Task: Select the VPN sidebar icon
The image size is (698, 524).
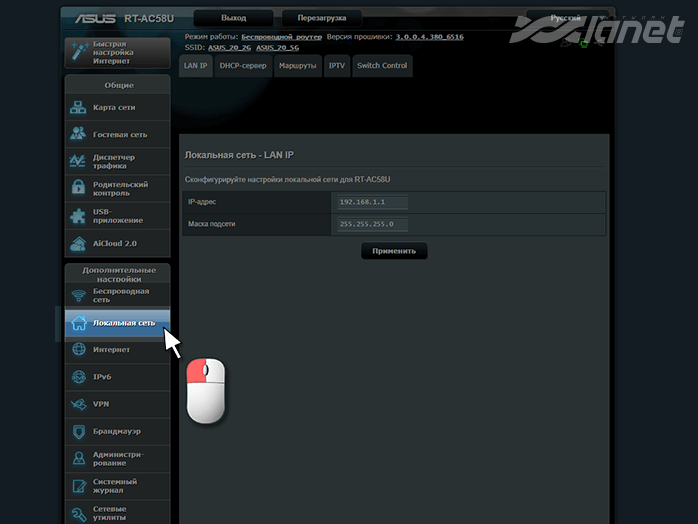Action: 79,404
